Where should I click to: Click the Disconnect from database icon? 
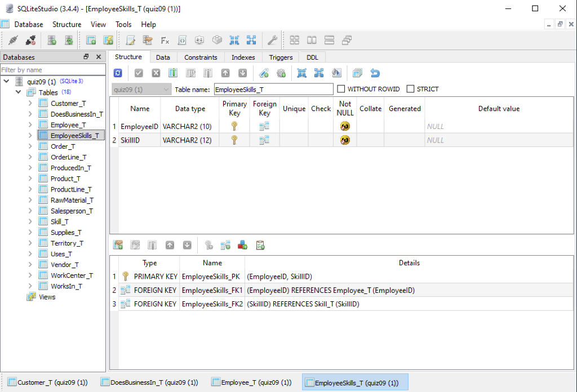(x=30, y=40)
